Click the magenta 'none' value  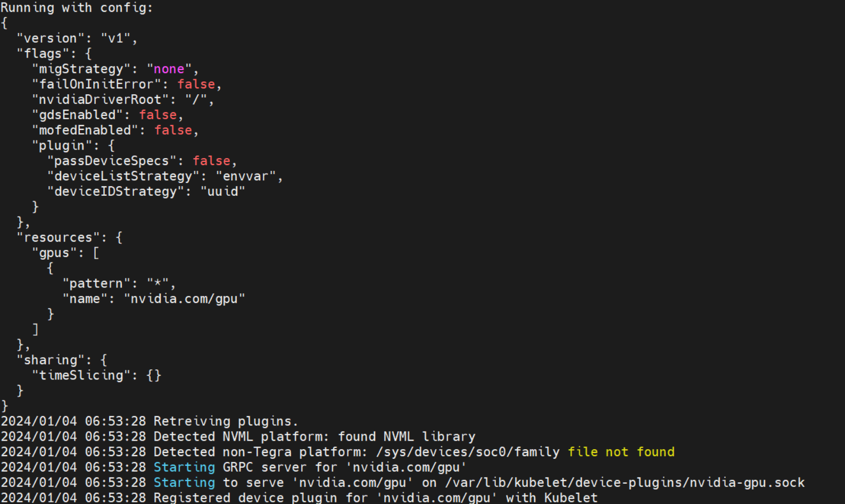tap(169, 69)
